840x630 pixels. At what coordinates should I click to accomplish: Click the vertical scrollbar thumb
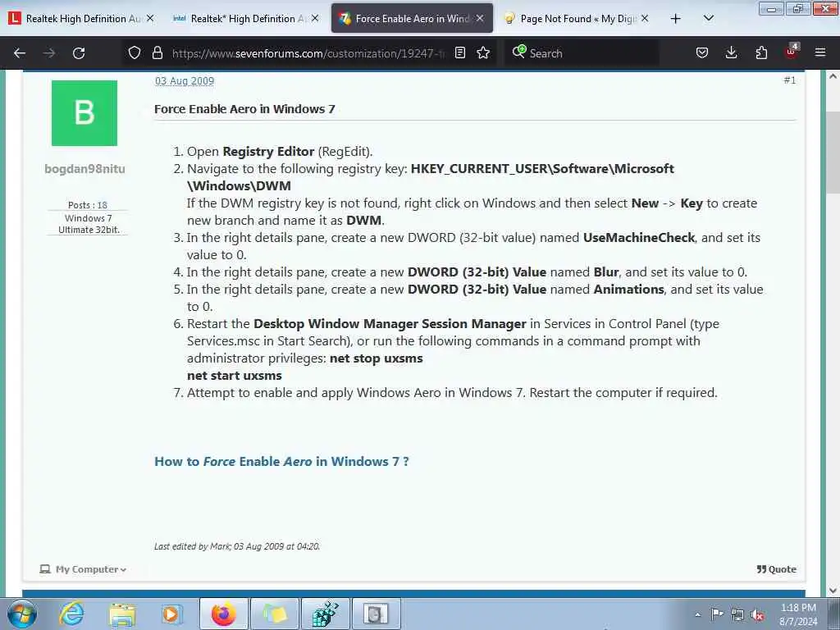833,153
